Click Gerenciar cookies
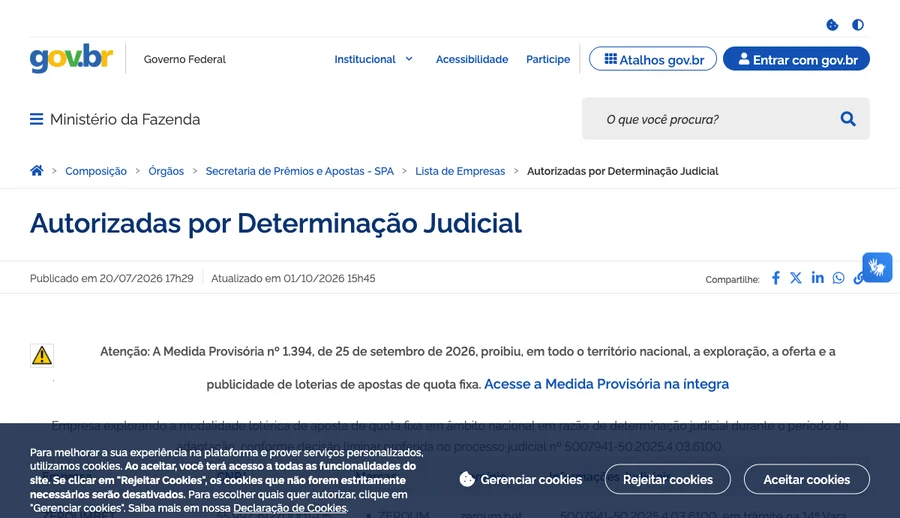The height and width of the screenshot is (518, 900). tap(521, 480)
